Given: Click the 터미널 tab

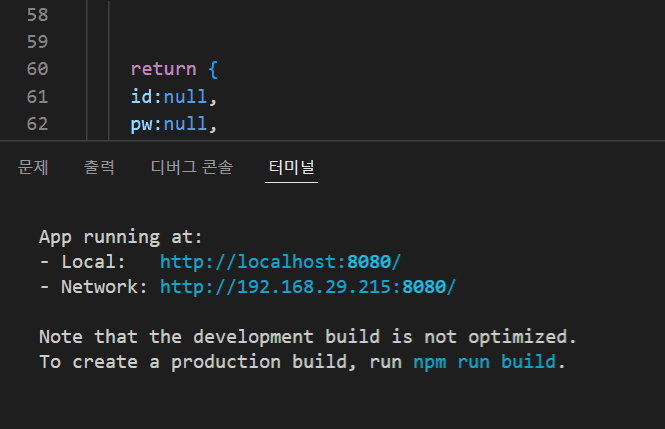Looking at the screenshot, I should 292,168.
